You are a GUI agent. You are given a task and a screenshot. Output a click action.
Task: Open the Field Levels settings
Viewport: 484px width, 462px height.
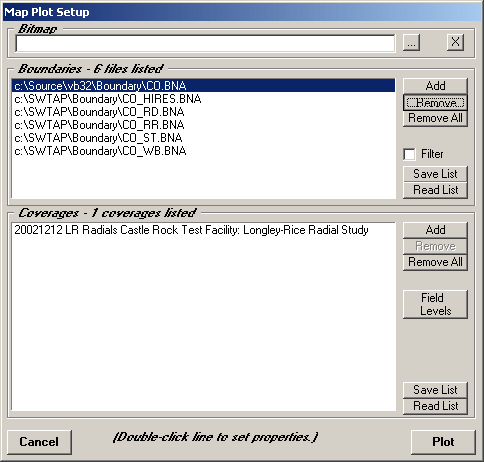click(x=435, y=304)
